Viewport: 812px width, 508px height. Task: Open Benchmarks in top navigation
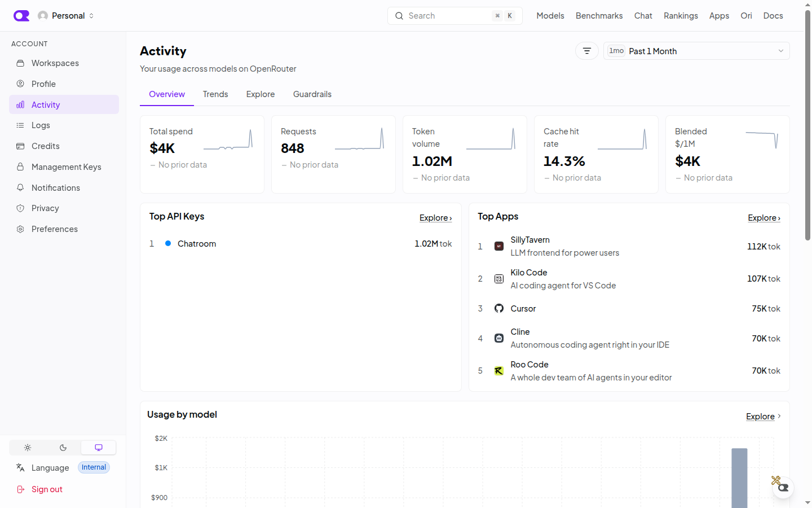coord(599,16)
